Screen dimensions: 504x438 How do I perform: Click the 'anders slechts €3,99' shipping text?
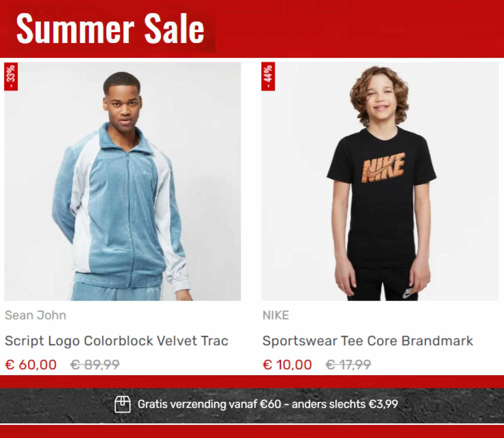click(345, 404)
